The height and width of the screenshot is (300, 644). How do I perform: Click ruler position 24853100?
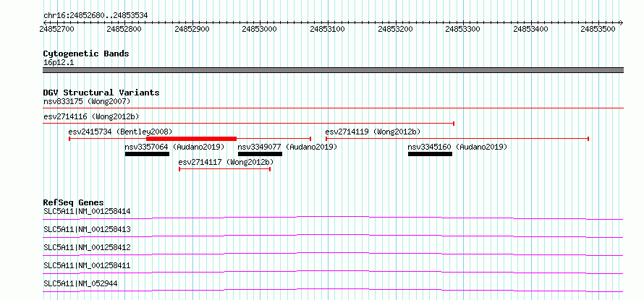click(x=327, y=29)
